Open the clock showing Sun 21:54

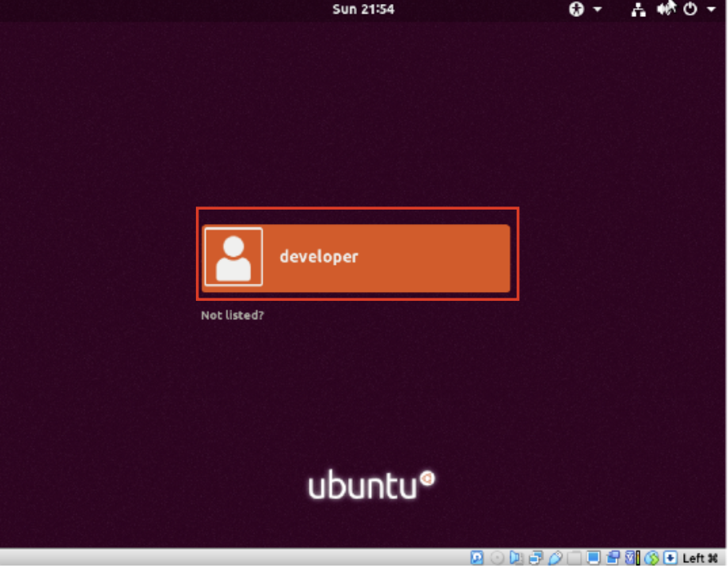(x=363, y=10)
